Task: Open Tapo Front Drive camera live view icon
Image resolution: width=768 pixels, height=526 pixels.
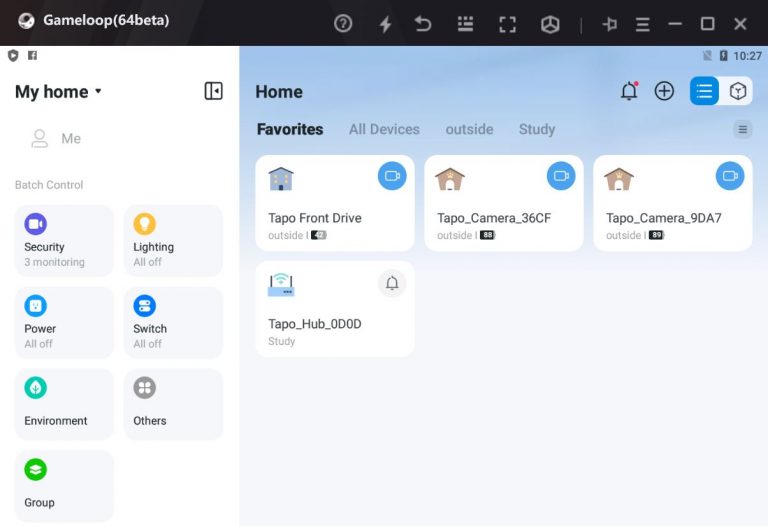Action: pos(392,176)
